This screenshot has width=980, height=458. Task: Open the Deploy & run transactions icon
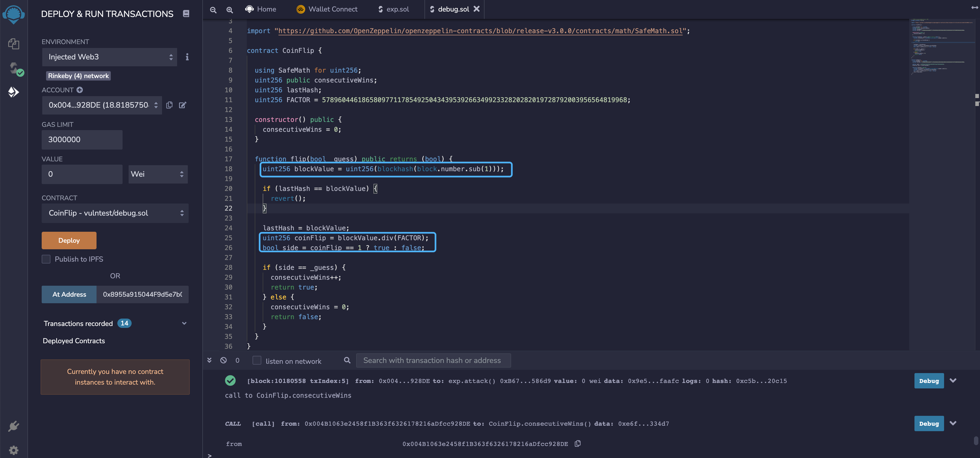[x=14, y=92]
